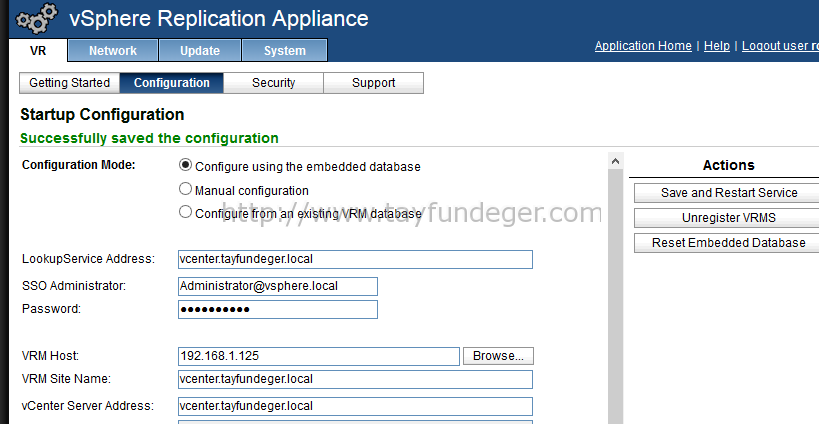Open the VR top tab
This screenshot has height=424, width=819.
click(x=38, y=51)
